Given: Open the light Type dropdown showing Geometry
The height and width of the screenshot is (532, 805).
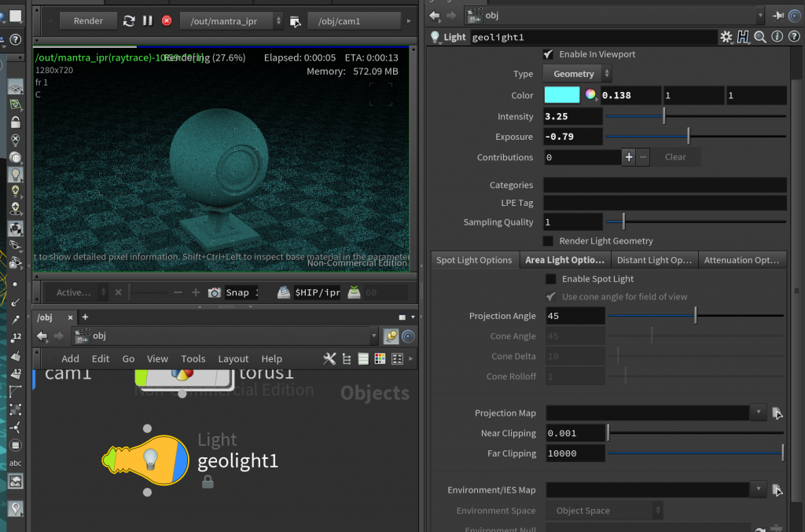Looking at the screenshot, I should tap(576, 73).
